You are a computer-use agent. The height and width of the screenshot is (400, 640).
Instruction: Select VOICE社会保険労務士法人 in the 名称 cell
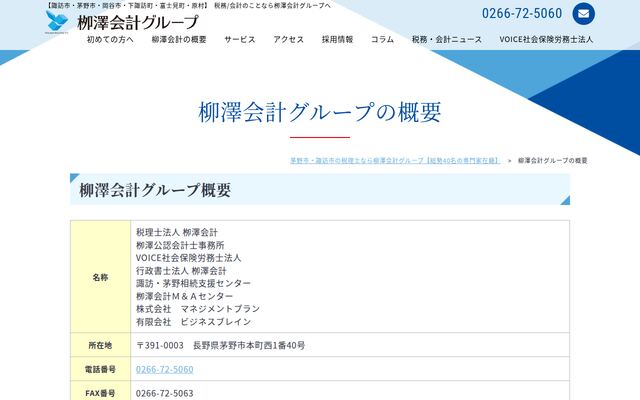[x=188, y=258]
